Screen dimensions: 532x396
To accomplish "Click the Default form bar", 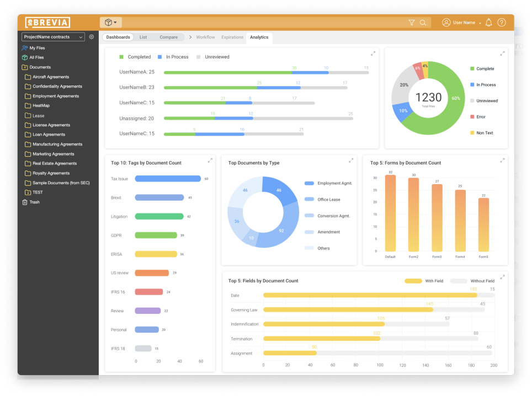I will [391, 213].
